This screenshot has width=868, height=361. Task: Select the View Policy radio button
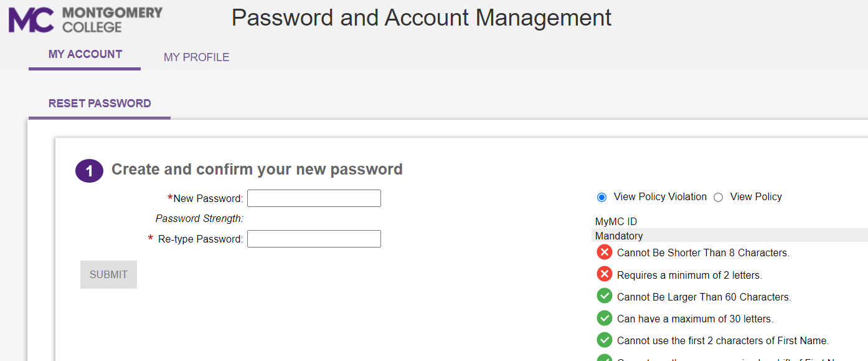(718, 197)
